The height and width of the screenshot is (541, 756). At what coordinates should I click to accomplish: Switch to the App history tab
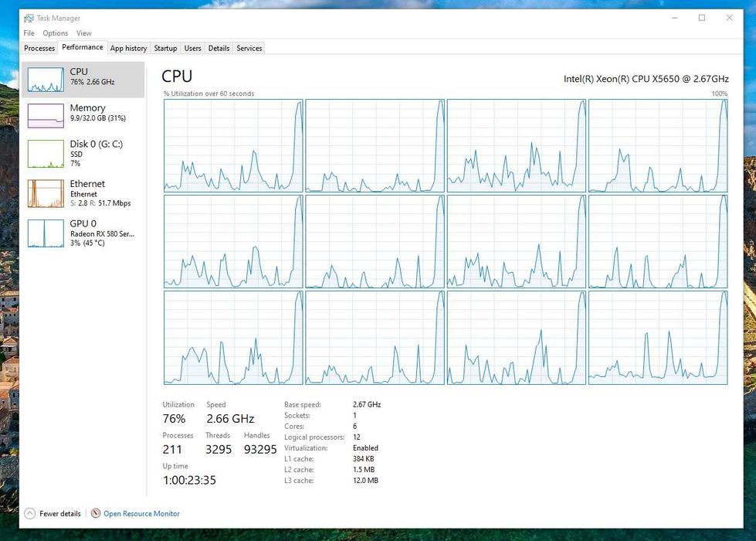128,48
